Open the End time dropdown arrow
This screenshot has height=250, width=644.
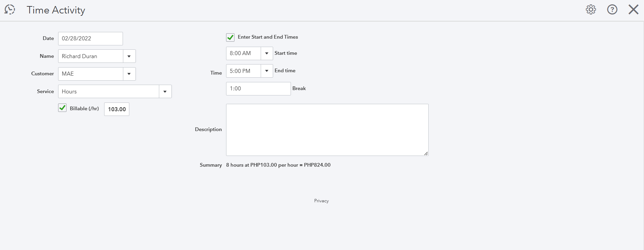pos(267,71)
